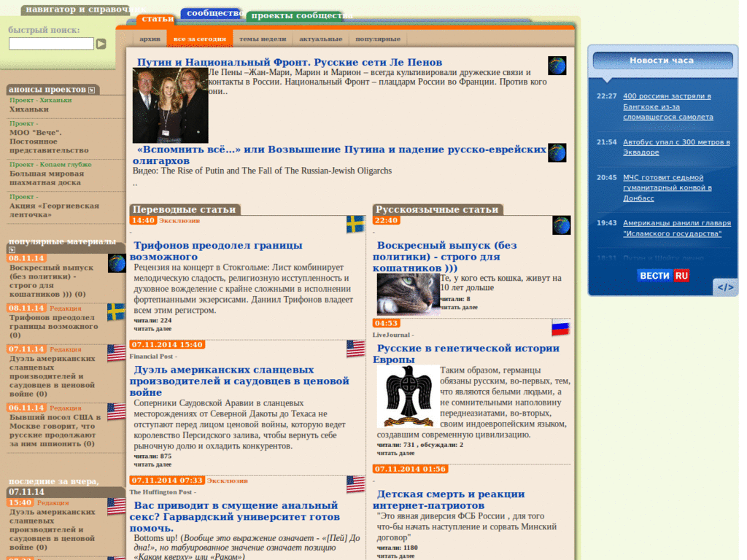Click US flag beside Financial Post entry

[x=355, y=349]
